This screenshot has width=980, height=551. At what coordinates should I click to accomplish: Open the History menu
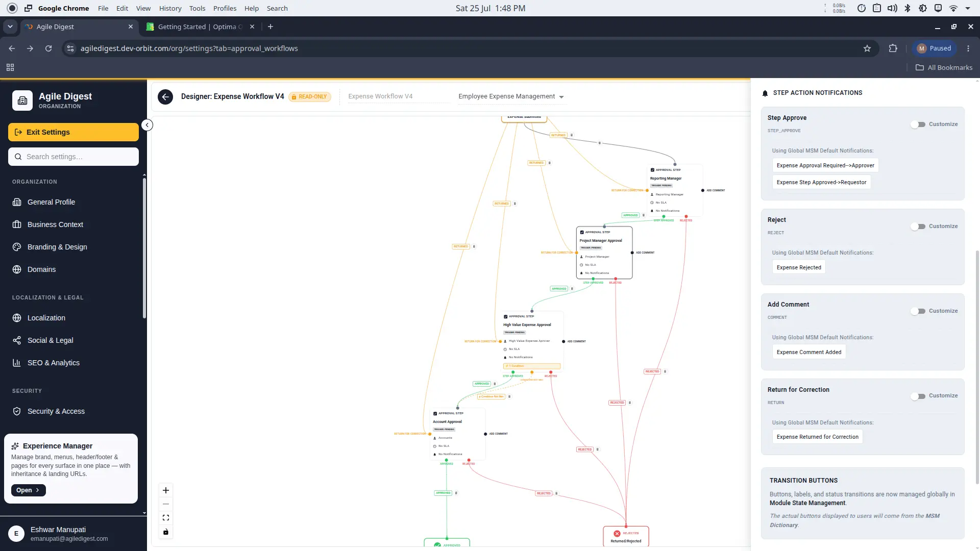(170, 8)
